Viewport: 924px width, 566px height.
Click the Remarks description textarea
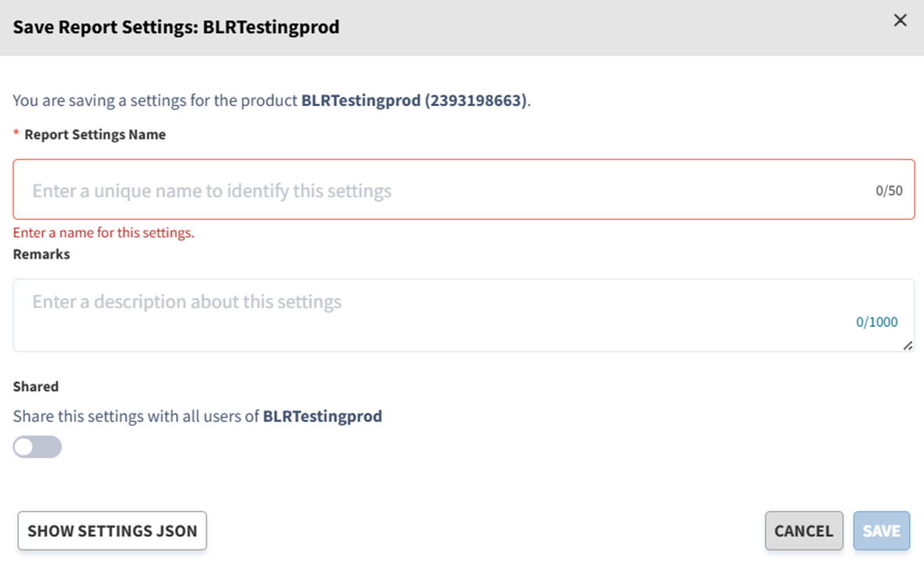[x=393, y=314]
